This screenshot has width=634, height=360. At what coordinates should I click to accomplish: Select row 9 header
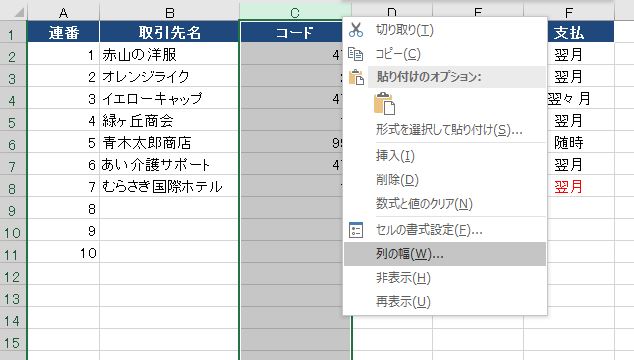(x=13, y=209)
